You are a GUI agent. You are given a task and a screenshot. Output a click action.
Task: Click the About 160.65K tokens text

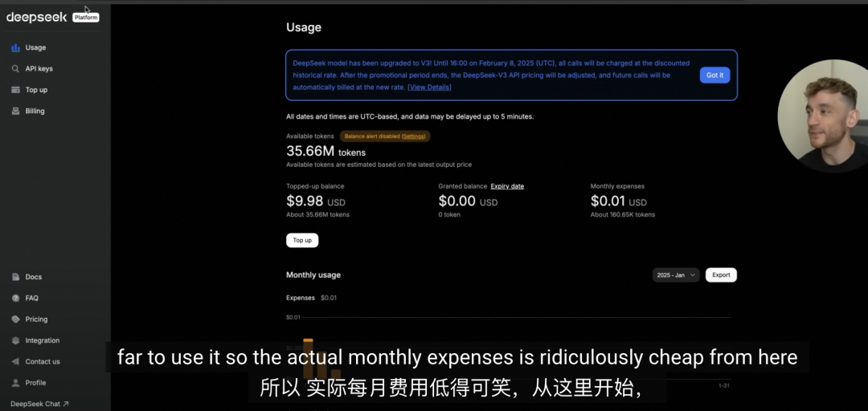[623, 214]
